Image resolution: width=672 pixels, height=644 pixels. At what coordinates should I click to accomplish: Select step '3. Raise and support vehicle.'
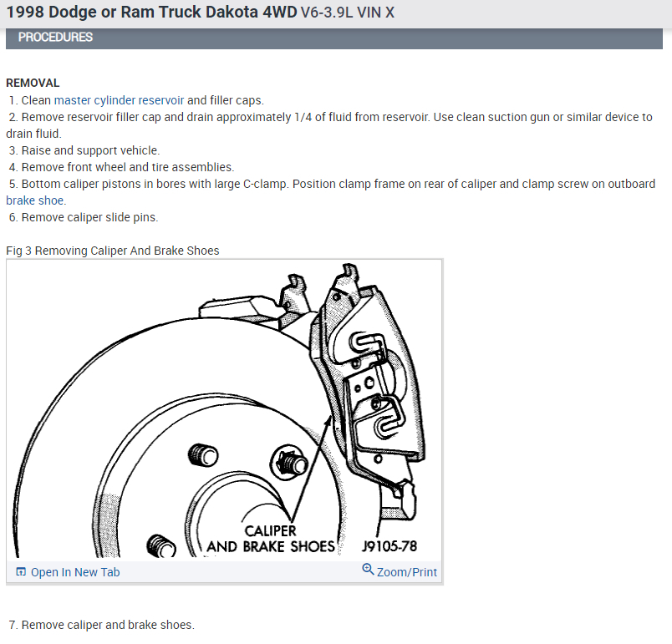[x=84, y=150]
